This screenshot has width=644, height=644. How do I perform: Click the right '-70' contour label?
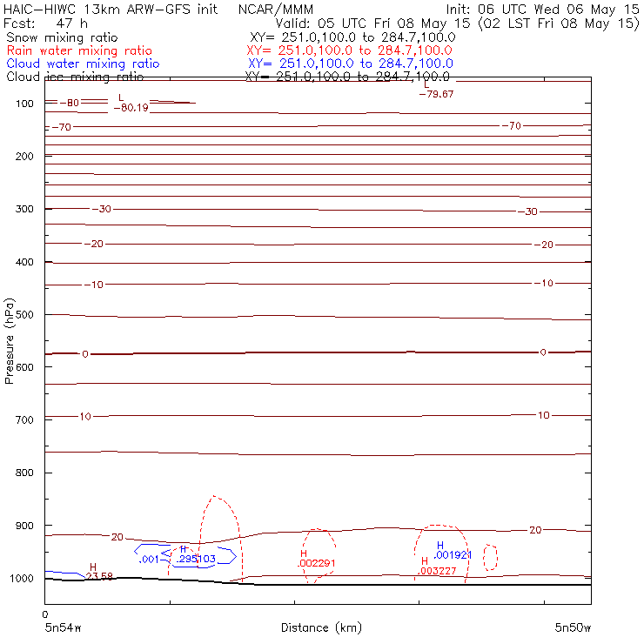pos(512,126)
